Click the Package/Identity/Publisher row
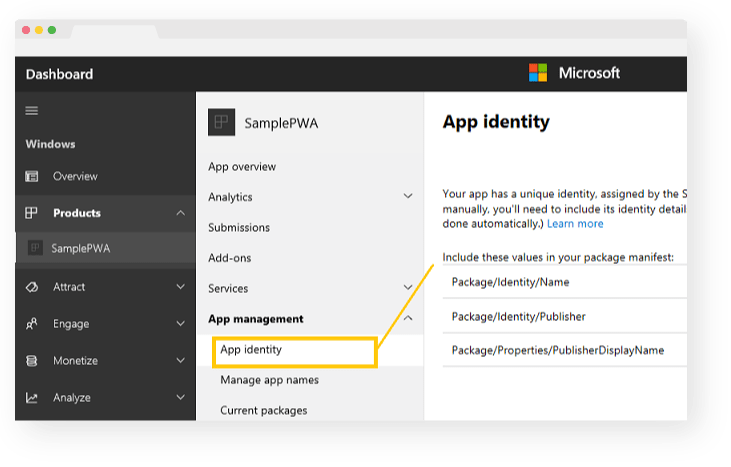The width and height of the screenshot is (731, 467). (x=565, y=316)
